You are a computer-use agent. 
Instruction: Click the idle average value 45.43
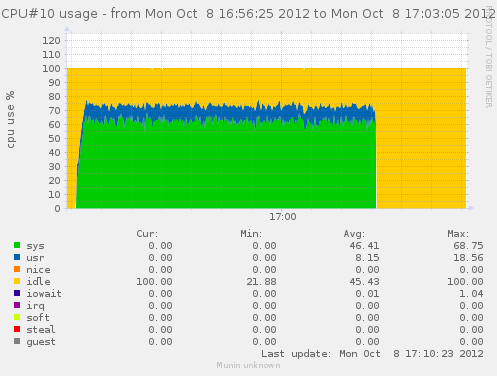(364, 282)
